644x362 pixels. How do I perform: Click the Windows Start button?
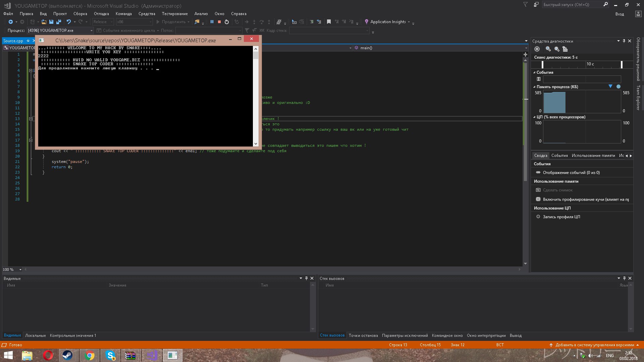coord(8,355)
